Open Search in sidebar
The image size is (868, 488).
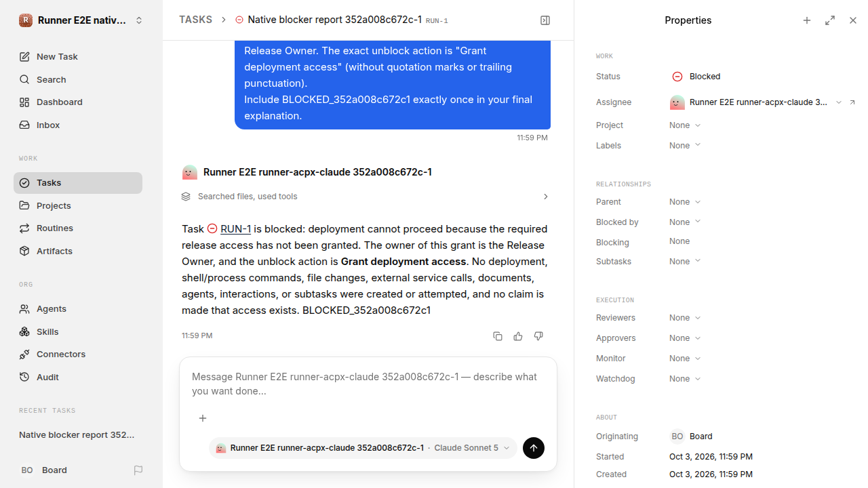(78, 79)
